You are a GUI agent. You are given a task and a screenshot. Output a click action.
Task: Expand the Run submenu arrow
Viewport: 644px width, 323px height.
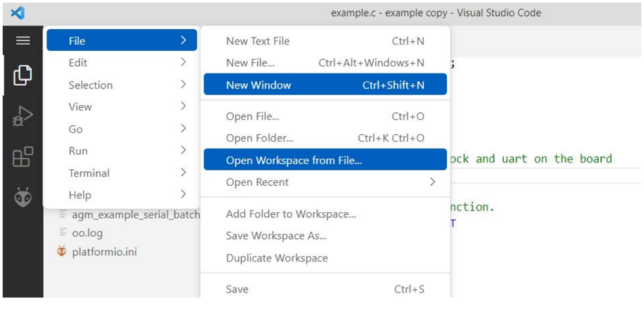(183, 151)
